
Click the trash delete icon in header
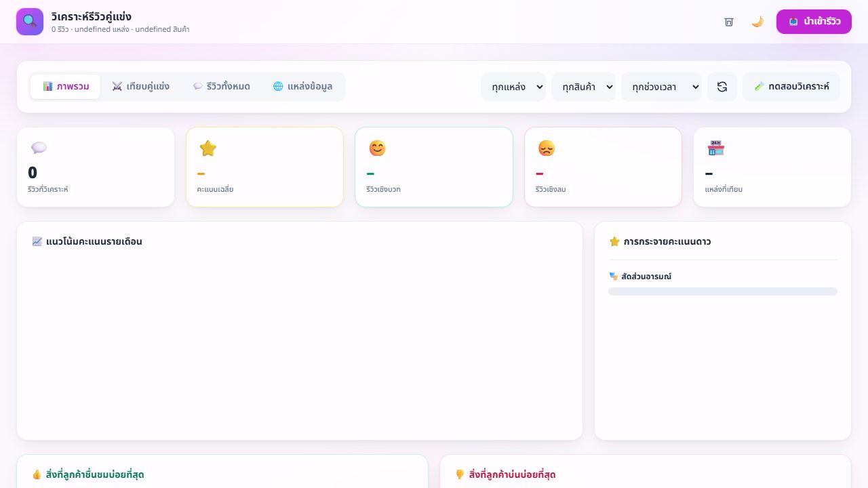click(729, 22)
